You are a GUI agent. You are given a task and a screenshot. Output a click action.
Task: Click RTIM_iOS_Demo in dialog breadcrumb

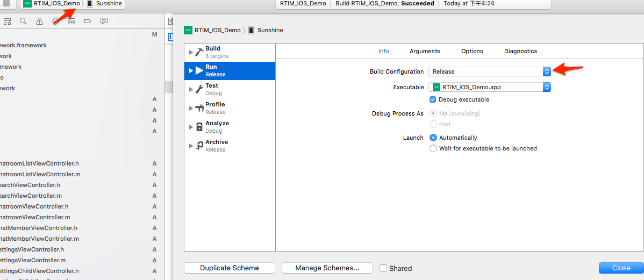218,30
